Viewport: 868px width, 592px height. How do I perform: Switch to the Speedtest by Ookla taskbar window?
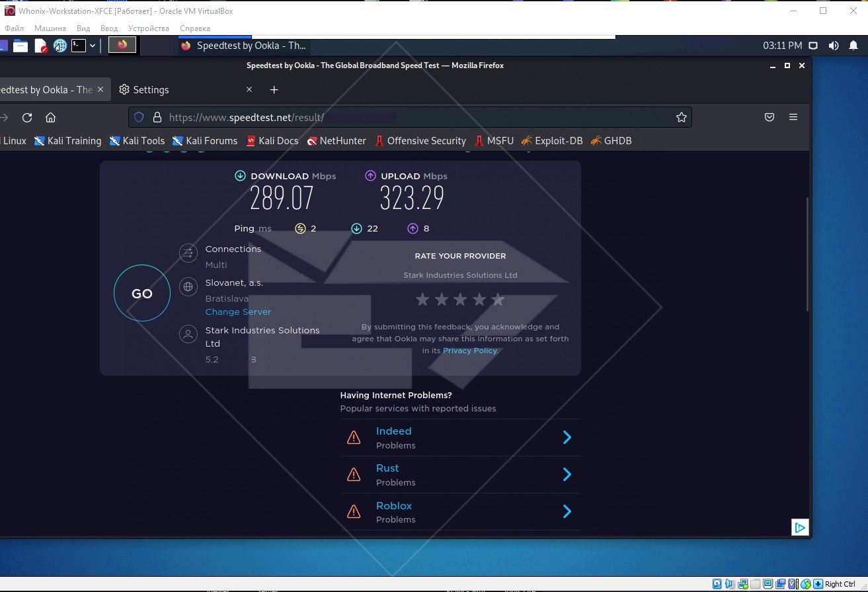coord(243,46)
